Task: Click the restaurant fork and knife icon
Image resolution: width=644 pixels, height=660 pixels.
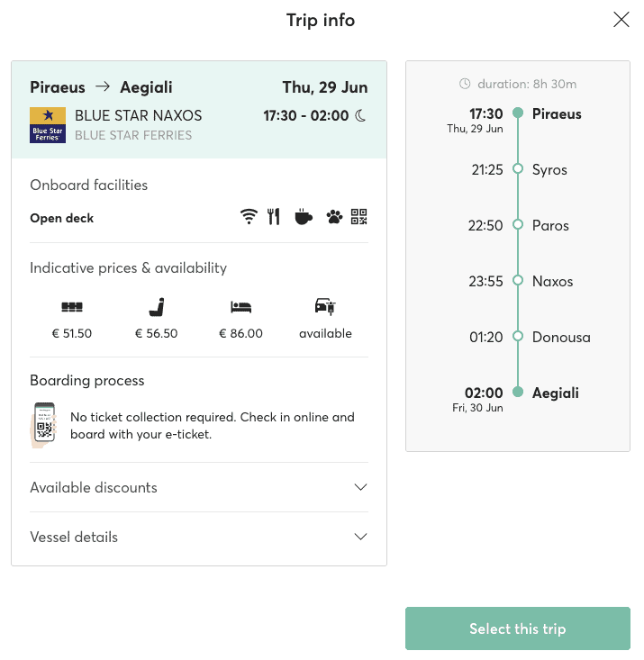Action: click(x=273, y=217)
